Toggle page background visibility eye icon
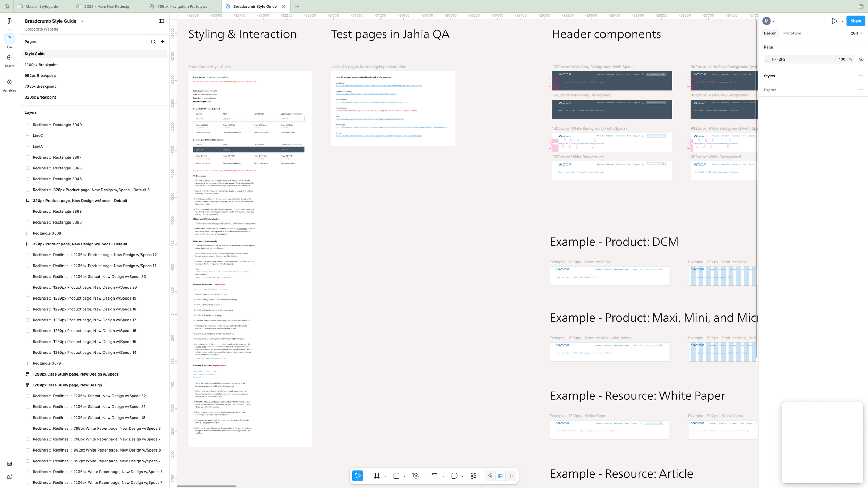 coord(861,59)
